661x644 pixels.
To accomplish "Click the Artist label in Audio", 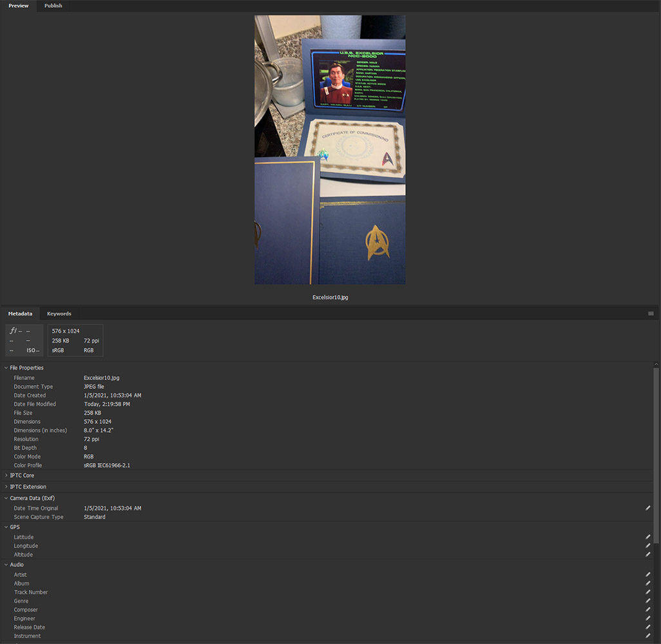I will 20,575.
